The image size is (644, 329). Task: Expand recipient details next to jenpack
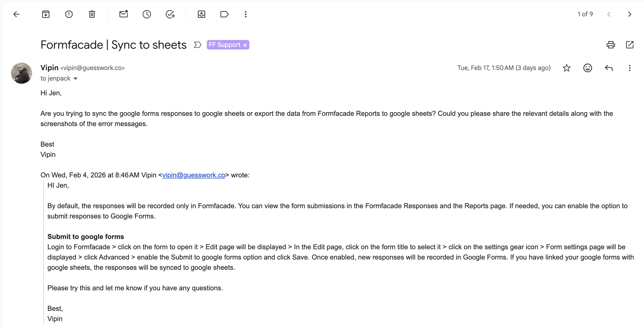click(x=76, y=79)
